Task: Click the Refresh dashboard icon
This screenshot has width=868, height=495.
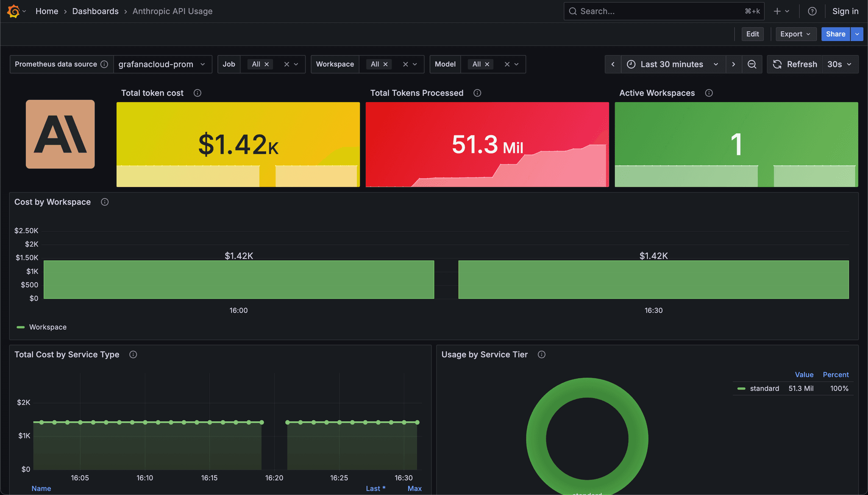Action: [777, 64]
